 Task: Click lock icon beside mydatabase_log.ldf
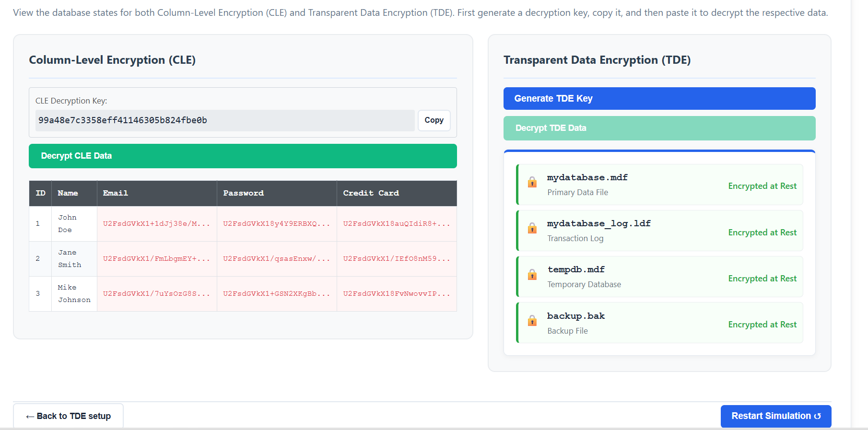point(532,228)
